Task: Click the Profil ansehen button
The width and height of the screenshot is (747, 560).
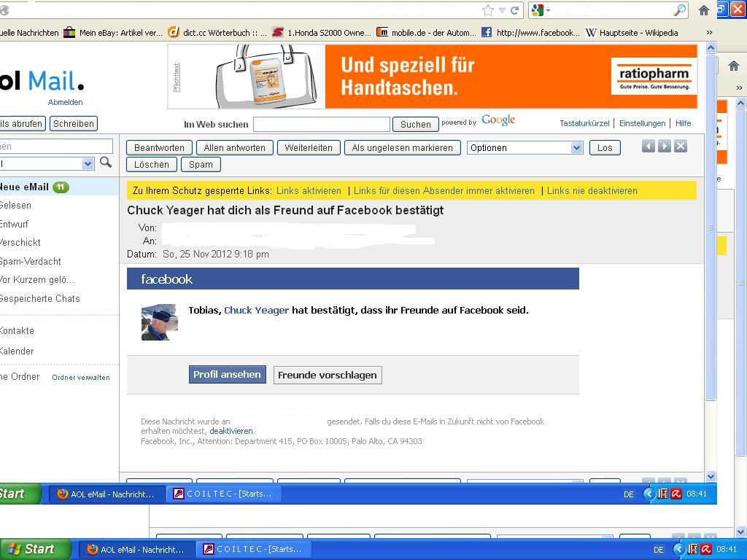Action: click(227, 374)
